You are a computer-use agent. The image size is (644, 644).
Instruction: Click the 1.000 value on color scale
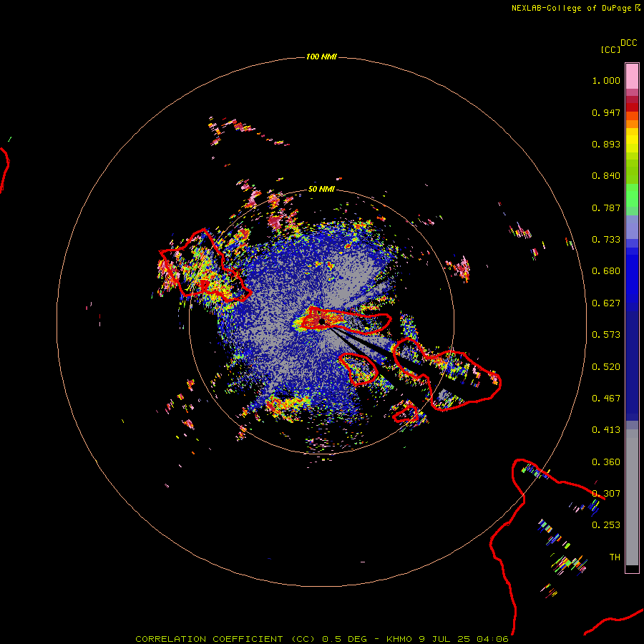pos(606,80)
